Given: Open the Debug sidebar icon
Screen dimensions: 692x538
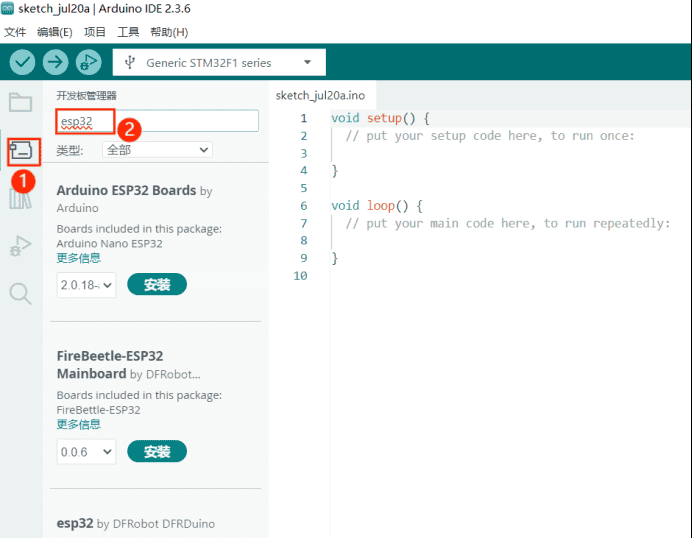Looking at the screenshot, I should (x=20, y=246).
